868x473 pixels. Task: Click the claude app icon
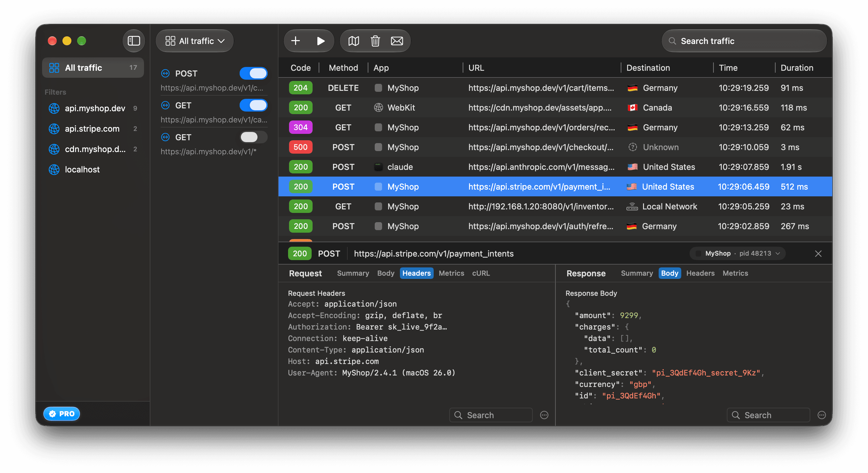(378, 167)
